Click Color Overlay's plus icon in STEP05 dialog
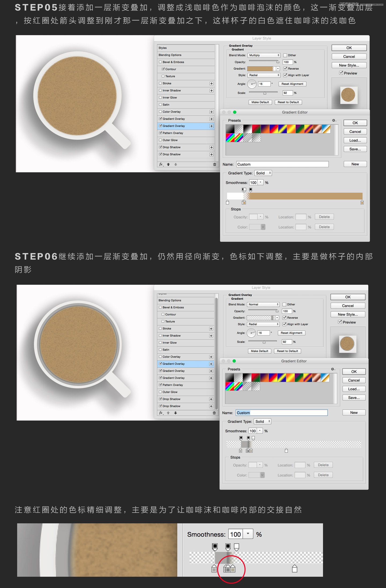 tap(211, 112)
